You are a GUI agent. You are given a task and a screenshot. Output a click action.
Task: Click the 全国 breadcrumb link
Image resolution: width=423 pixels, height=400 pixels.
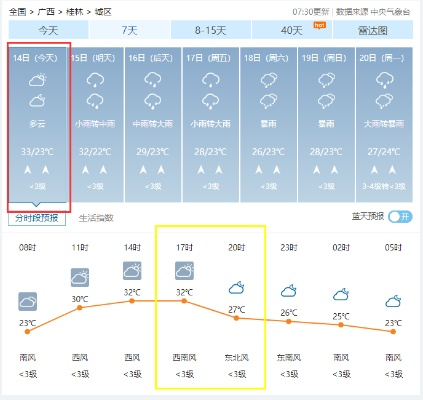[x=18, y=12]
